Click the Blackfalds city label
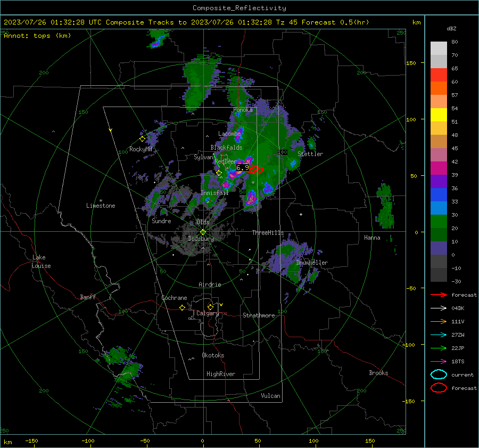Screen dimensions: 479x448 pos(226,148)
